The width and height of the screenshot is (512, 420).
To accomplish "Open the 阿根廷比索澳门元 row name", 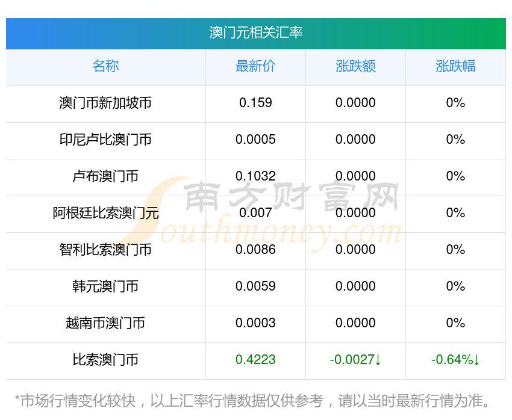I will (x=106, y=213).
